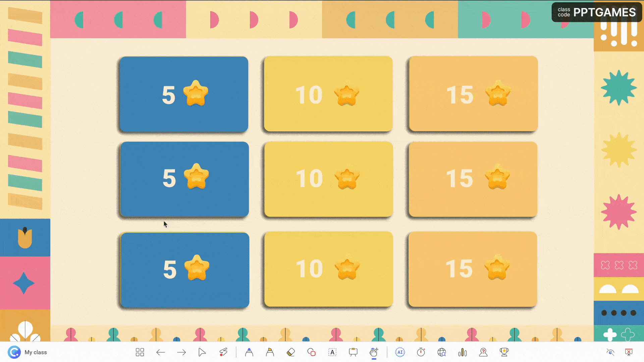Click the 5-star blue card top row
Screen dimensions: 644x362
(x=184, y=94)
